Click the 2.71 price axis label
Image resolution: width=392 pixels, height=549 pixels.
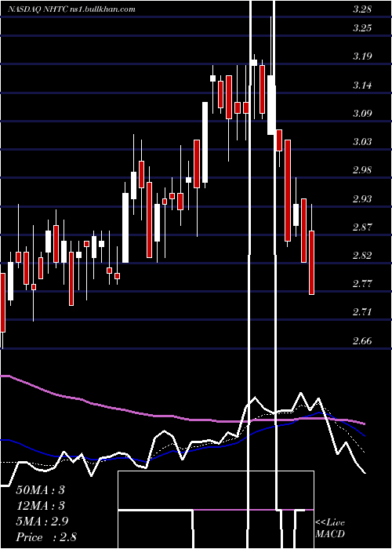tap(362, 312)
